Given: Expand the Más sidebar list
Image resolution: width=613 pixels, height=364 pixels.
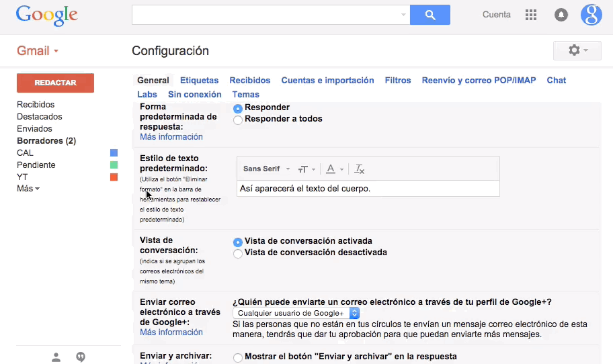Looking at the screenshot, I should 28,189.
